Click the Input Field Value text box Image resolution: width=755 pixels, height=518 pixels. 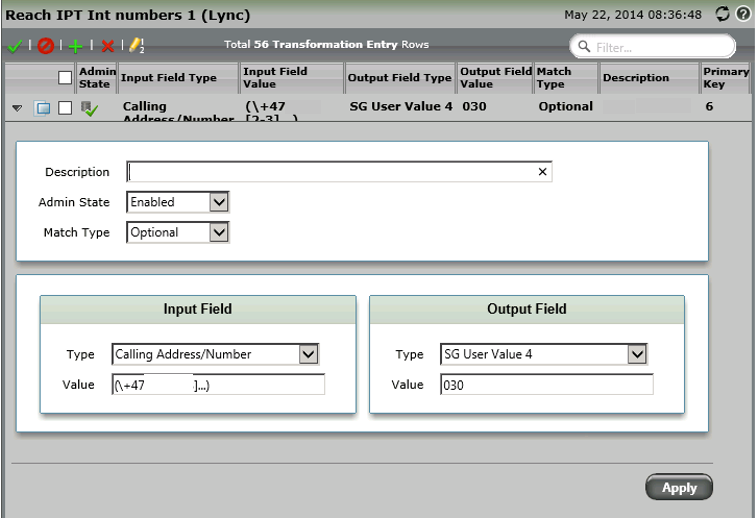[218, 385]
